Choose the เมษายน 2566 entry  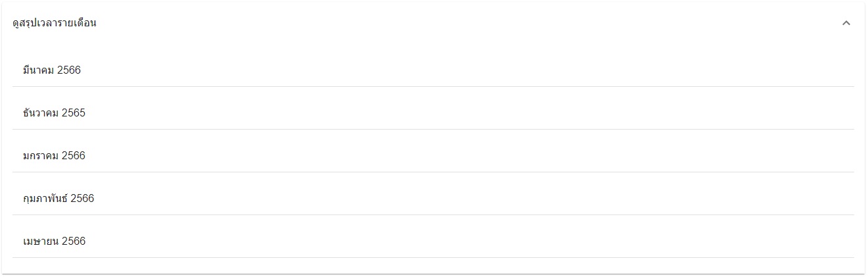[433, 241]
